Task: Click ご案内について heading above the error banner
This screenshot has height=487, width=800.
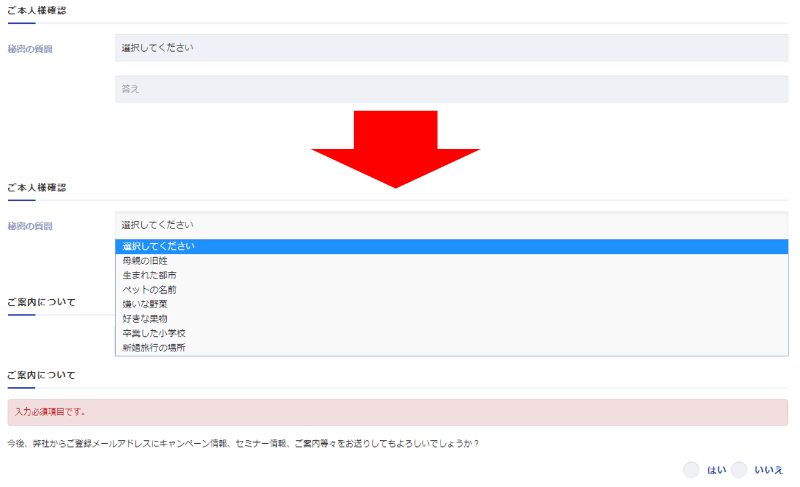Action: pos(40,375)
